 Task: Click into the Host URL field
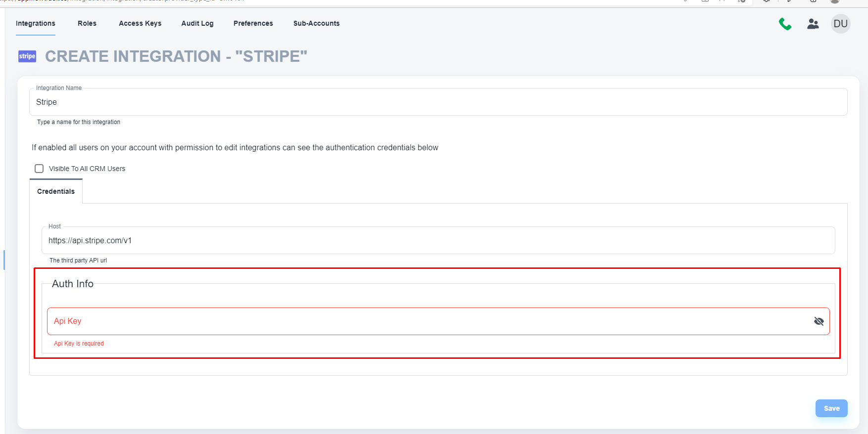(x=438, y=241)
